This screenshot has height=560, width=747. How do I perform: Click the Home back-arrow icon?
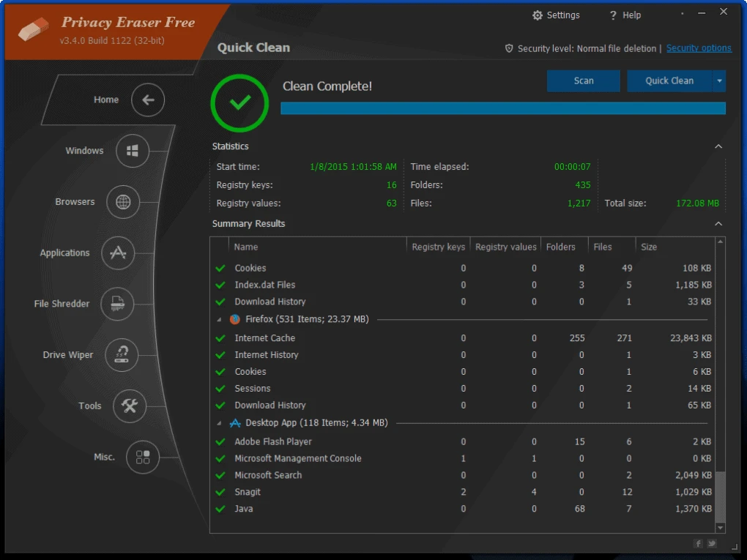(x=148, y=100)
